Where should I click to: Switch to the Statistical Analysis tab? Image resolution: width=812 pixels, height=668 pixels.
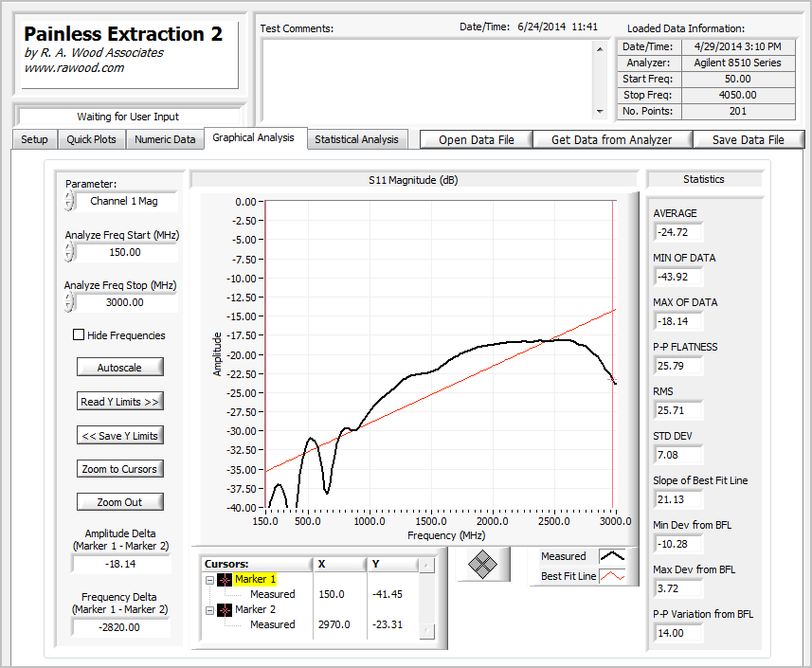[x=356, y=139]
